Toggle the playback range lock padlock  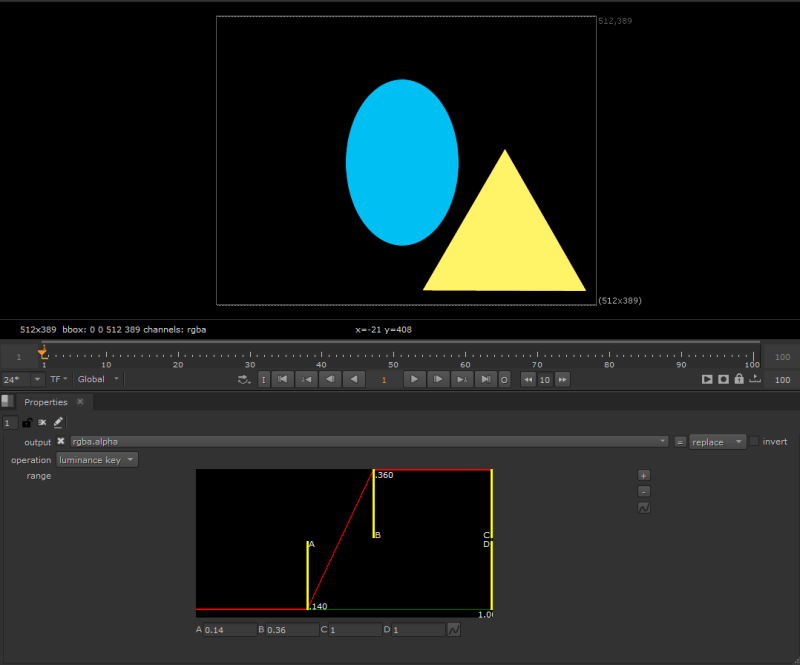point(738,379)
